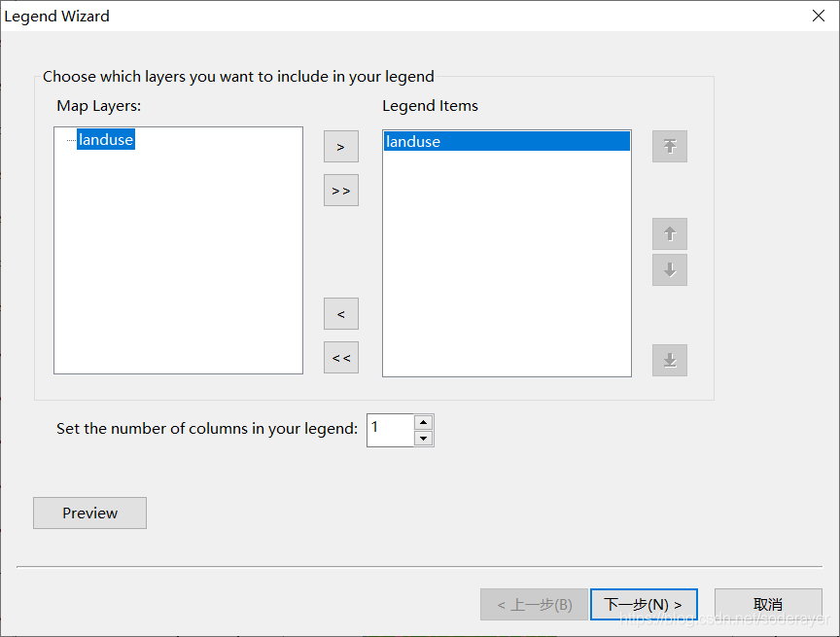Add selected layer with > button
840x637 pixels.
pyautogui.click(x=340, y=146)
